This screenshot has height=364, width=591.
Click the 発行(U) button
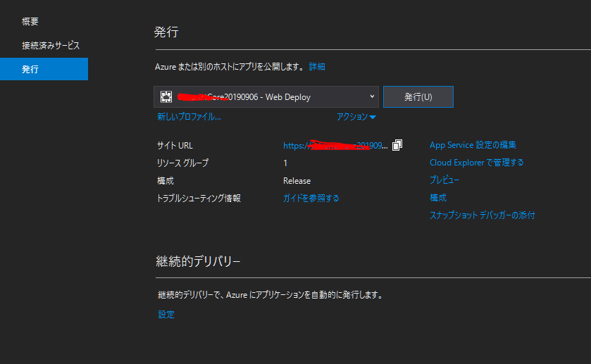[x=418, y=97]
